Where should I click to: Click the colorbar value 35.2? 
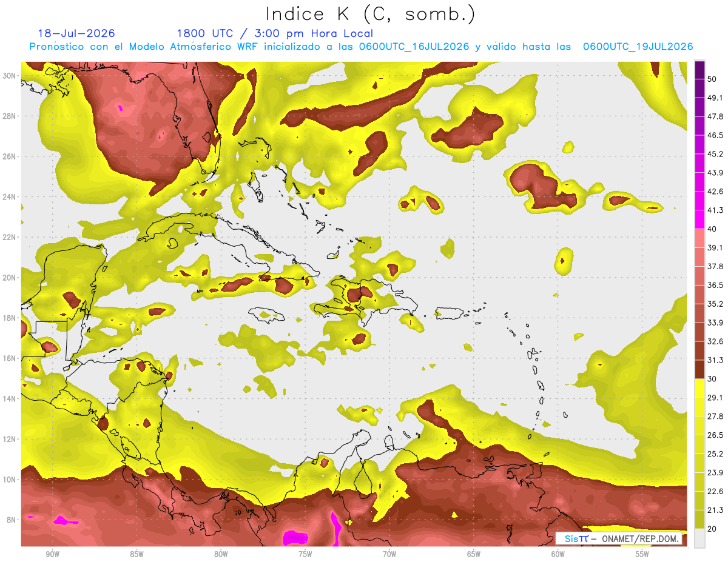[715, 304]
